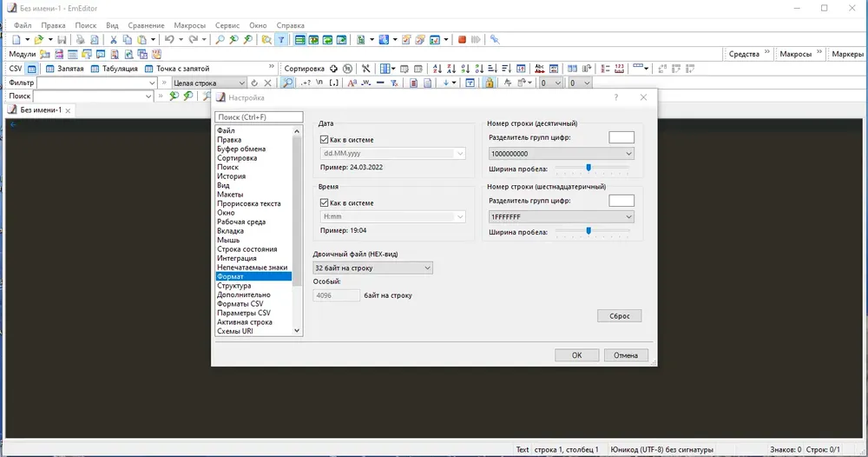
Task: Open the 'Целая строка' filter dropdown
Action: (208, 83)
